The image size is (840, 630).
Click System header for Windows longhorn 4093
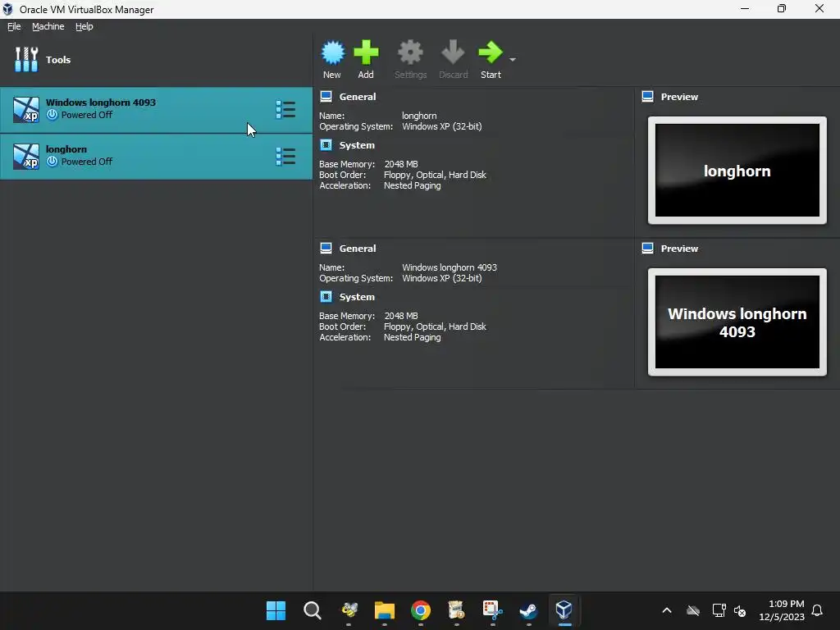(357, 297)
